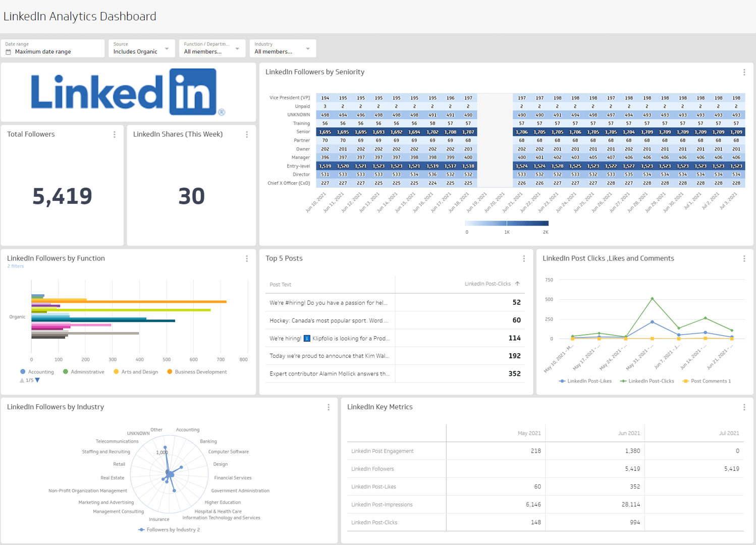The width and height of the screenshot is (756, 545).
Task: Click the orange Business Development bar
Action: (129, 302)
